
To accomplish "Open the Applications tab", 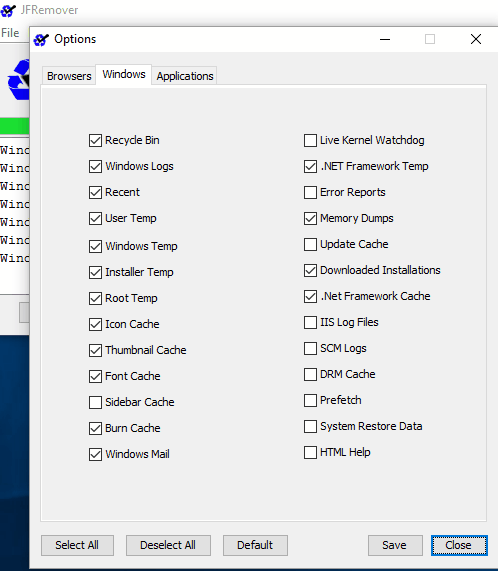I will point(185,76).
